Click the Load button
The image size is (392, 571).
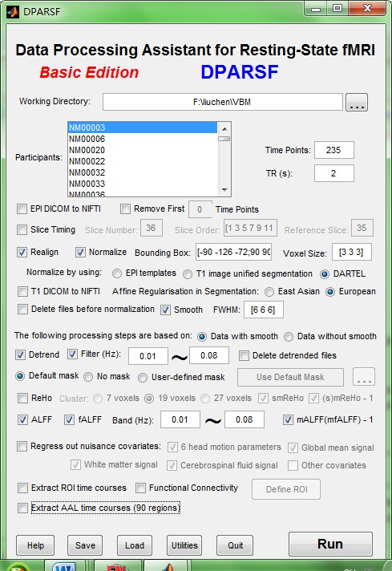click(135, 545)
